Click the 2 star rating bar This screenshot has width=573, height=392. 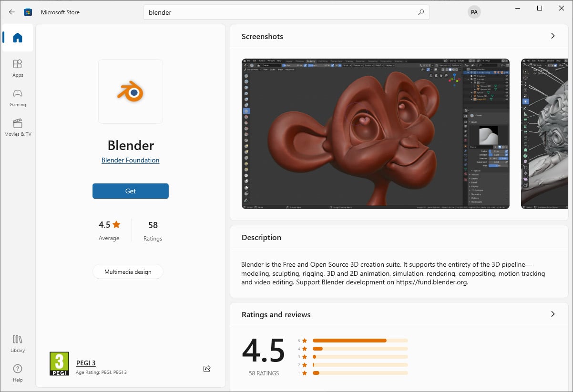[x=360, y=365]
